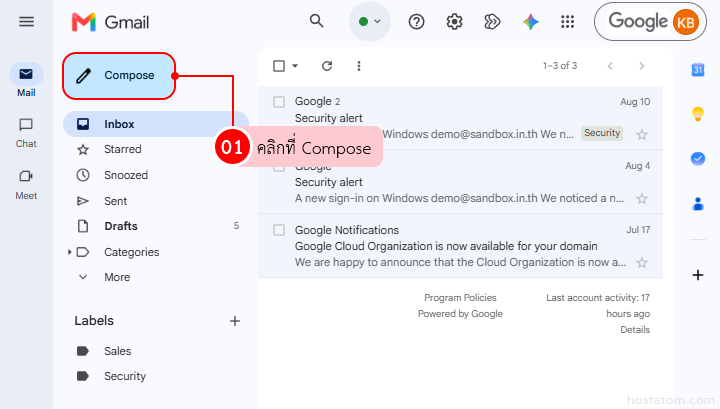Open the Calendar side panel icon
The height and width of the screenshot is (409, 720).
pos(698,70)
